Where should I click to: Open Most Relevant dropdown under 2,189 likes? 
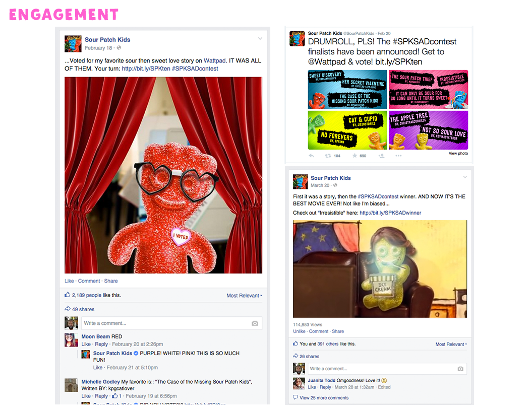tap(244, 296)
